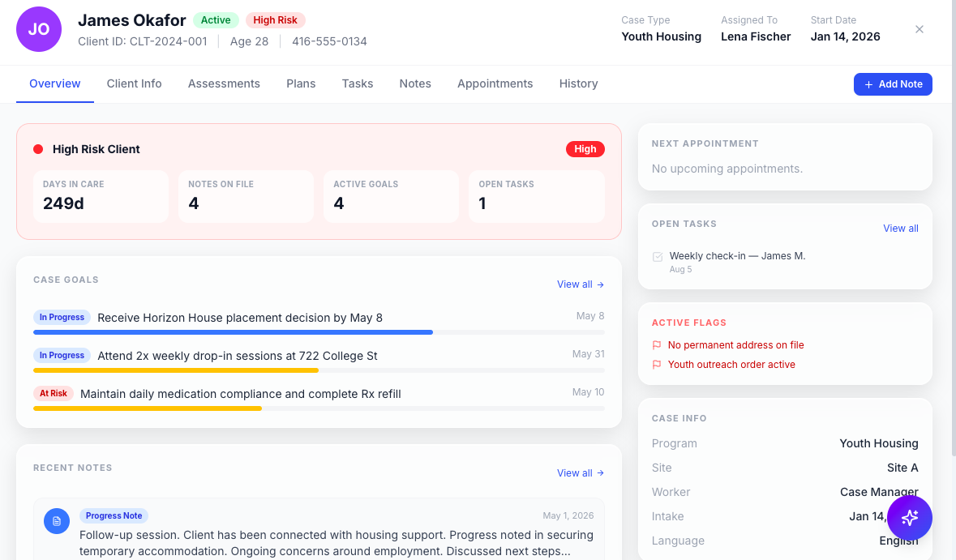The image size is (956, 560).
Task: Click the flag icon for Youth outreach order
Action: tap(657, 365)
